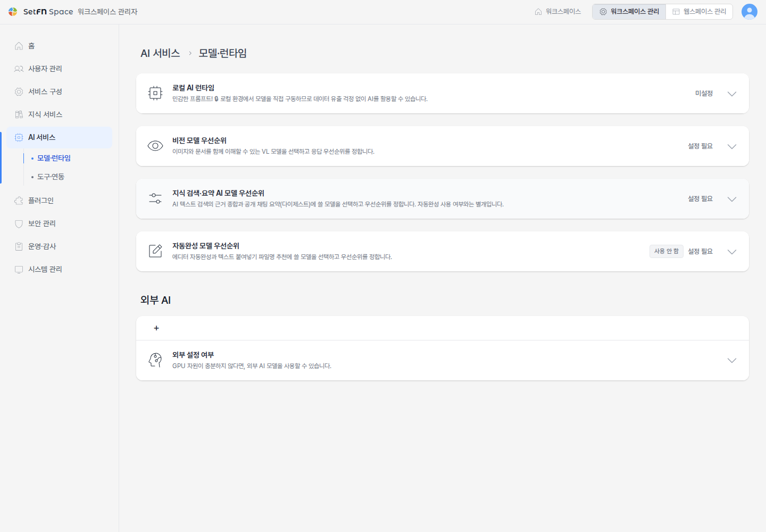Image resolution: width=766 pixels, height=532 pixels.
Task: Select 모델·런타임 in the sidebar submenu
Action: click(x=54, y=158)
